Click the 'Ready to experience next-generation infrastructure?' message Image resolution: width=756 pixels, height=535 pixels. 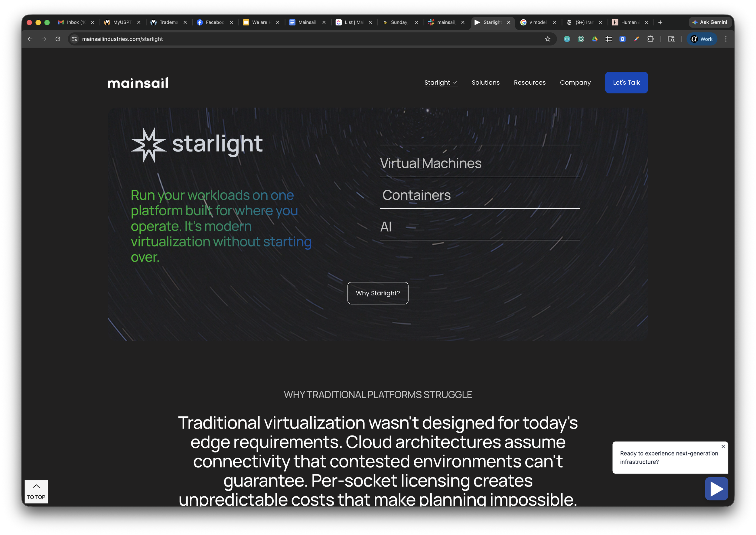pos(669,457)
